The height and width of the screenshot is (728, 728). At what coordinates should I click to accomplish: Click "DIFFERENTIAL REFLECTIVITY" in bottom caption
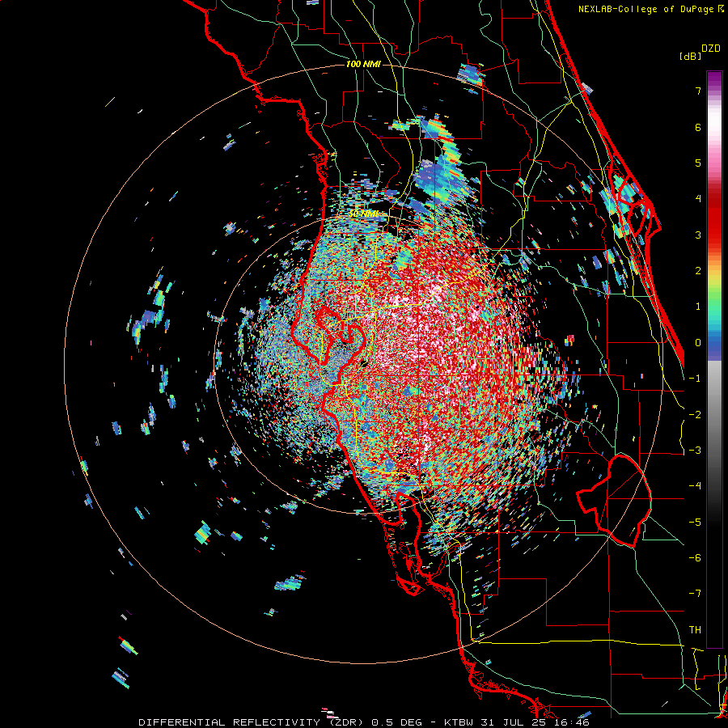click(230, 722)
